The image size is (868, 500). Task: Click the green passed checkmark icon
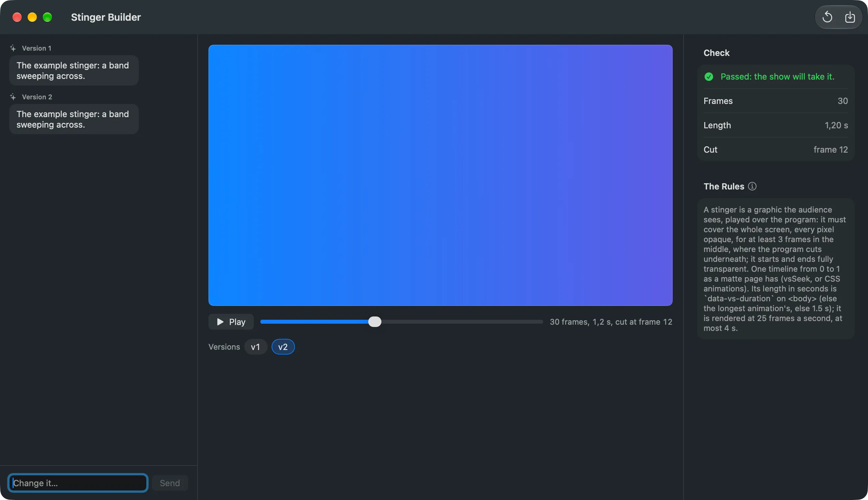(x=709, y=77)
